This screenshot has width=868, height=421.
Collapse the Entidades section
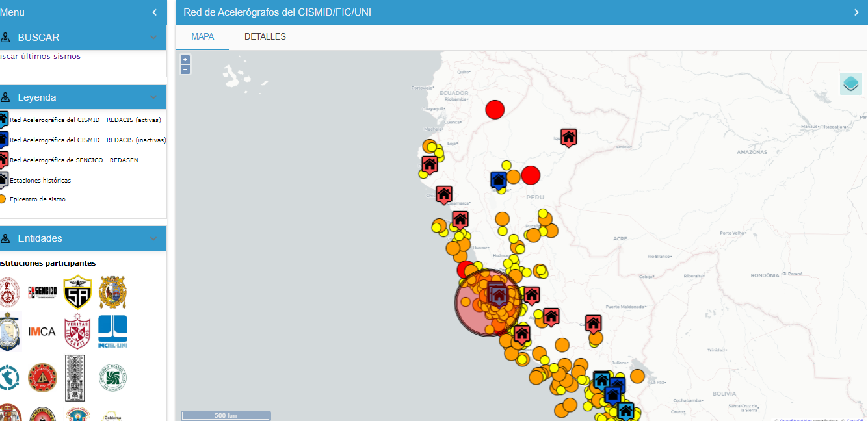click(153, 238)
